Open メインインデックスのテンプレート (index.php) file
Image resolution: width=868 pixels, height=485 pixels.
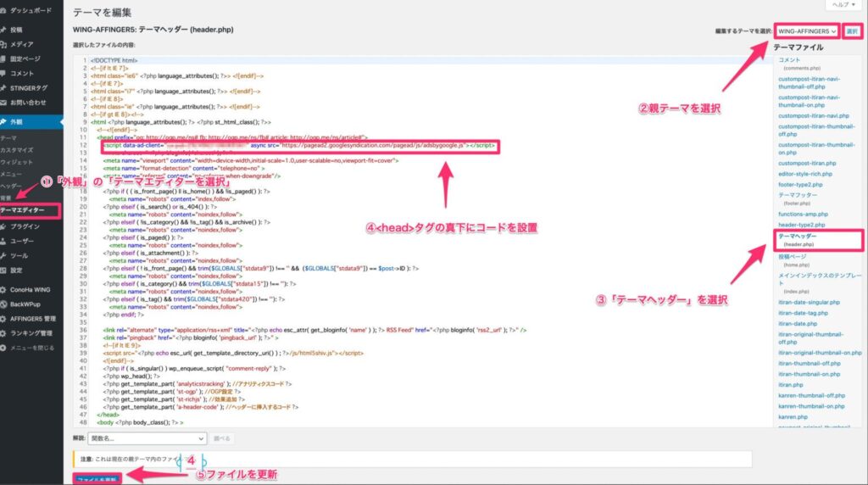(820, 283)
